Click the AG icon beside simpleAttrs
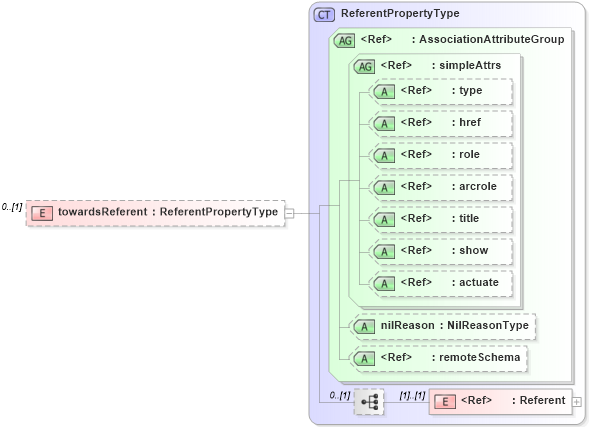Screen dimensions: 589x427 click(364, 66)
